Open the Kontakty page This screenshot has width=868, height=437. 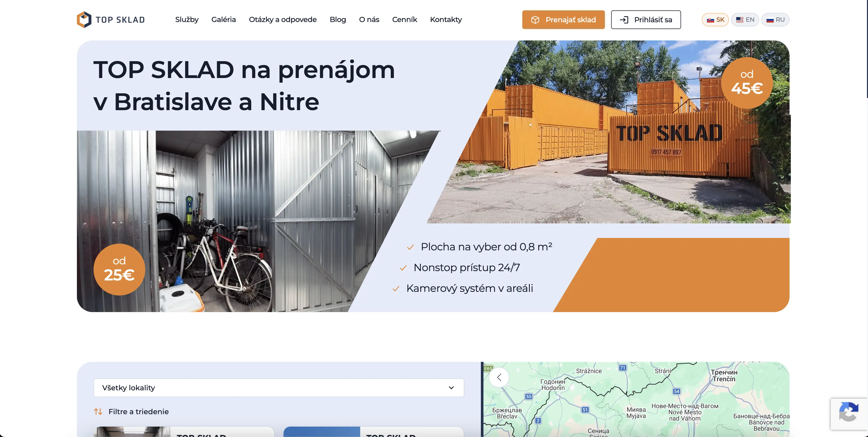446,19
